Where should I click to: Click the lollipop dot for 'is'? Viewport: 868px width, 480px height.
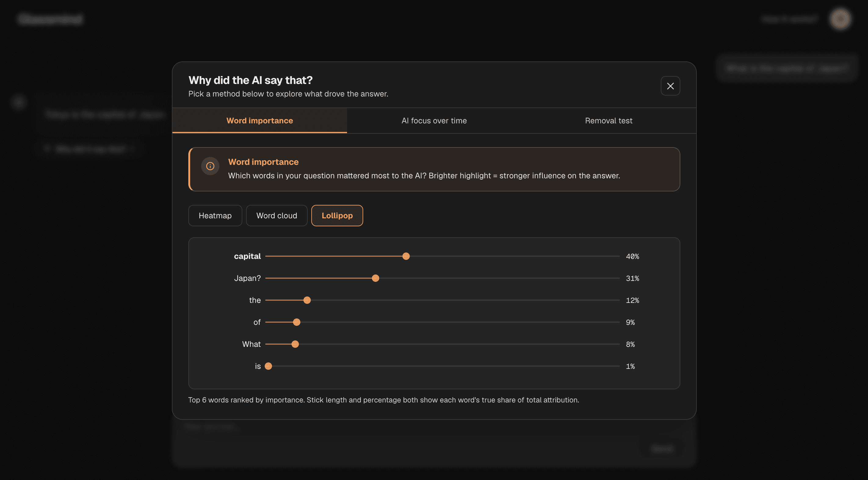click(268, 366)
